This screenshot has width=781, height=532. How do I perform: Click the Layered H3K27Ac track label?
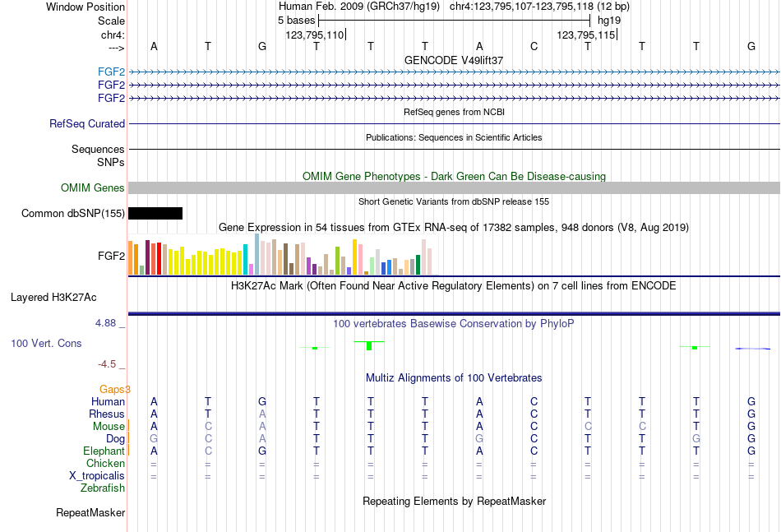pos(53,298)
